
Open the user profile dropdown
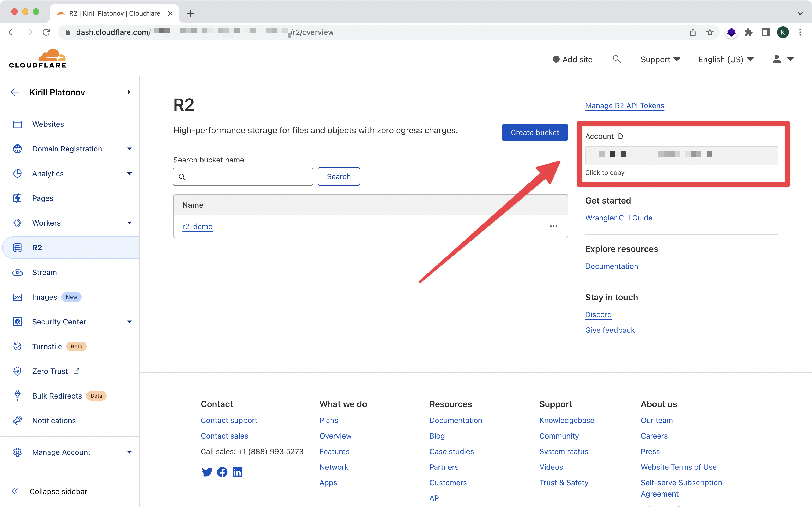click(x=783, y=59)
